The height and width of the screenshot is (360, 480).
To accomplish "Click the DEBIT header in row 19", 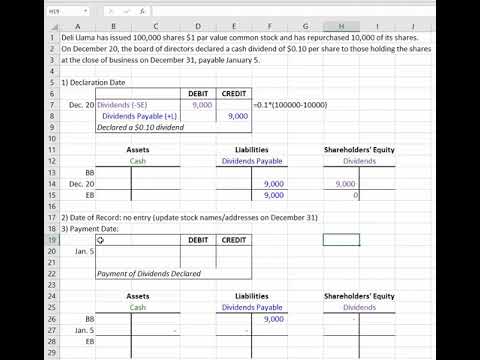I will point(198,240).
